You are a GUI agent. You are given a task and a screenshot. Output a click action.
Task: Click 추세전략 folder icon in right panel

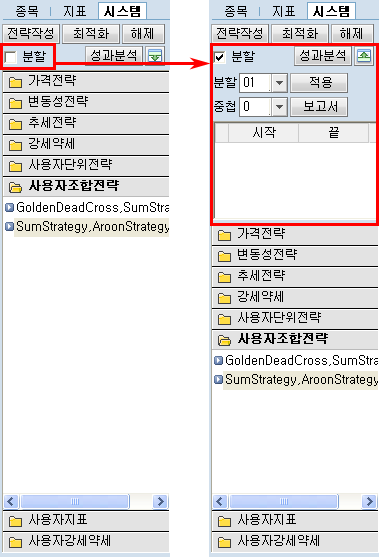tap(224, 277)
